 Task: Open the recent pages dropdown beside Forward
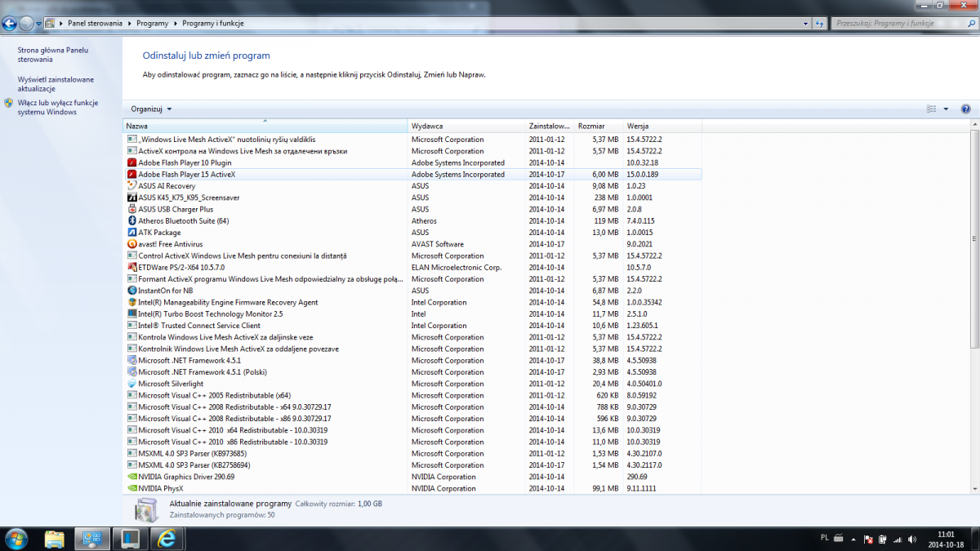click(x=38, y=24)
